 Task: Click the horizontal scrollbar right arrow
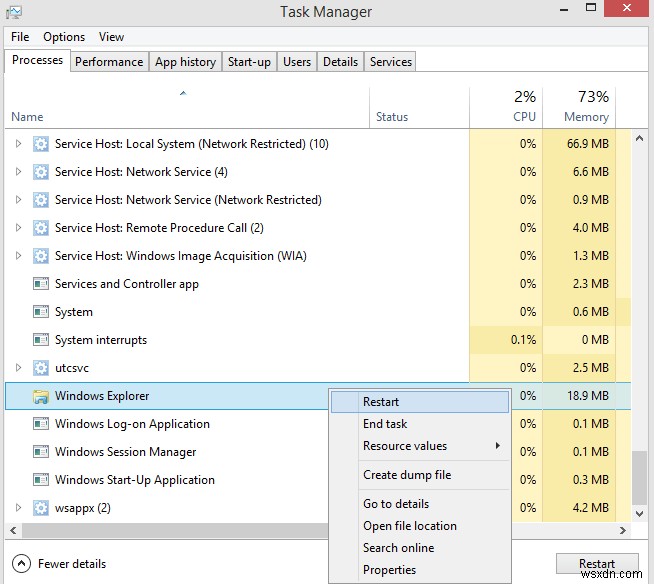pyautogui.click(x=623, y=531)
